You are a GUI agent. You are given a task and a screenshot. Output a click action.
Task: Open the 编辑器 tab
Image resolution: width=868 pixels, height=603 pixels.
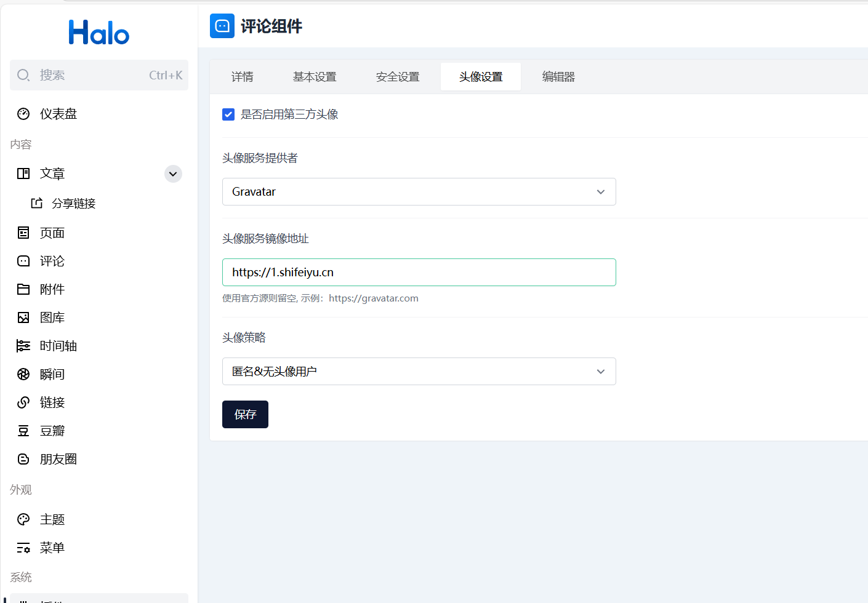[558, 77]
